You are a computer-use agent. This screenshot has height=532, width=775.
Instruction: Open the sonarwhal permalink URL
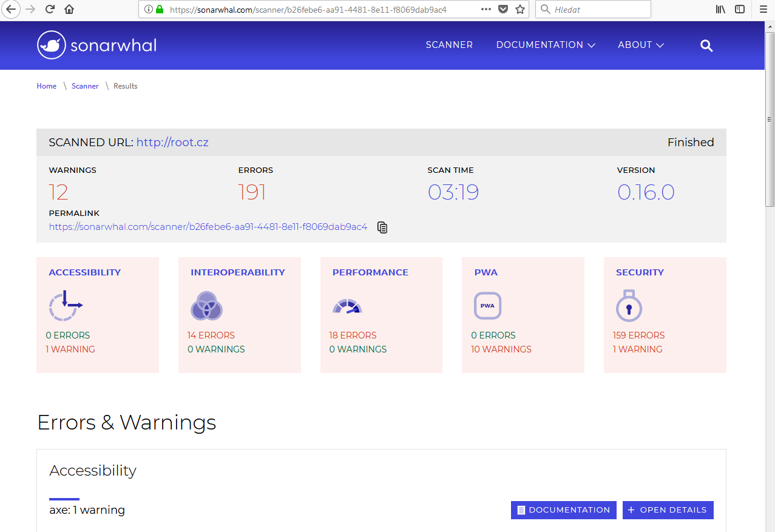coord(208,227)
